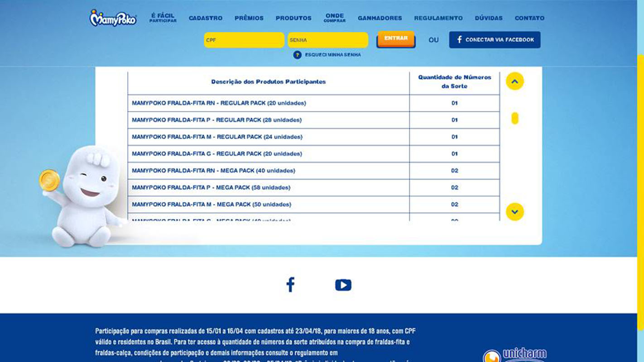Open the Dúvidas page

[x=489, y=18]
